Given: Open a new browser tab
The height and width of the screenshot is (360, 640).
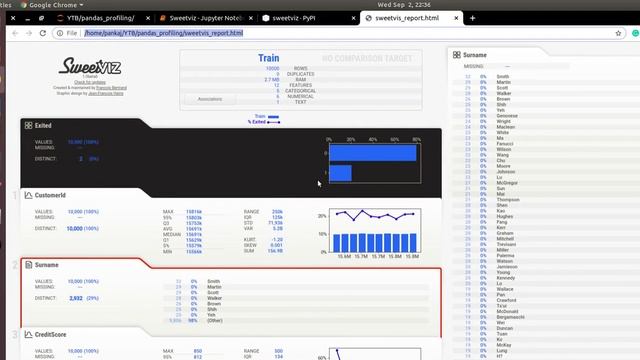Looking at the screenshot, I should (x=472, y=18).
